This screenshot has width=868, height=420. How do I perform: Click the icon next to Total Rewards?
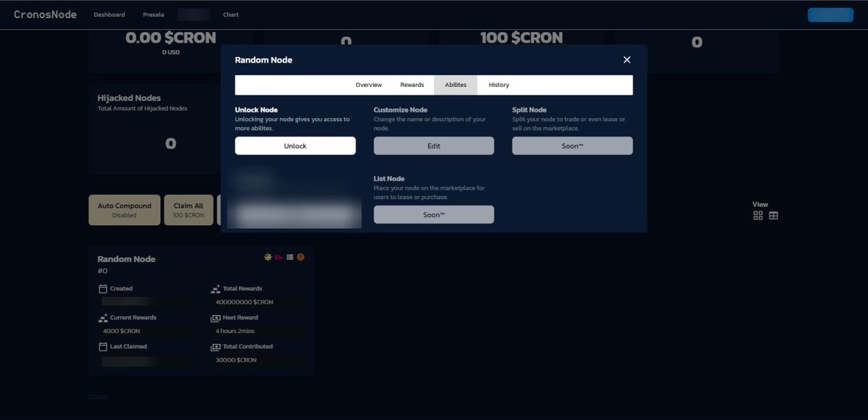coord(216,288)
